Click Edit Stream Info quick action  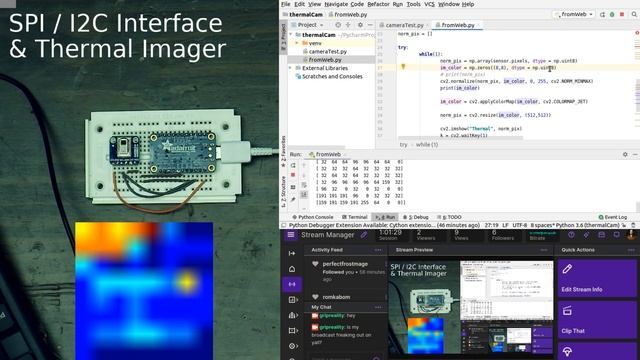[597, 278]
